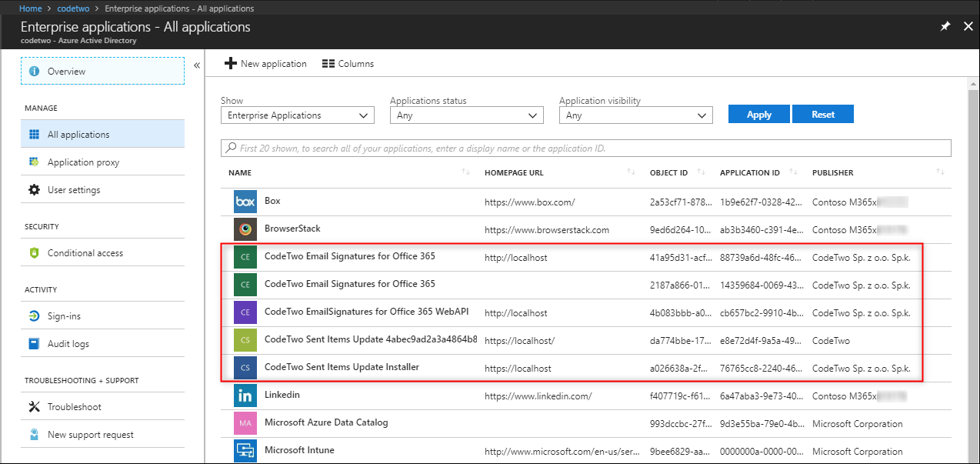Open the Columns chooser

pos(348,64)
